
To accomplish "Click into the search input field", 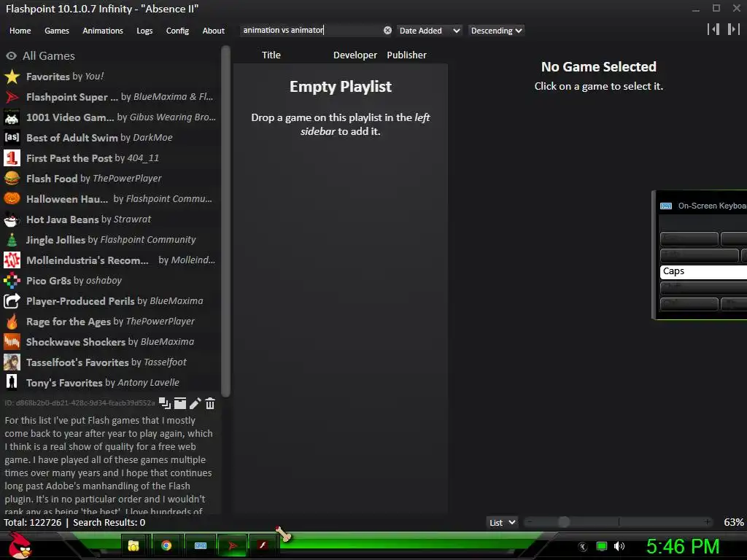I will [x=311, y=30].
